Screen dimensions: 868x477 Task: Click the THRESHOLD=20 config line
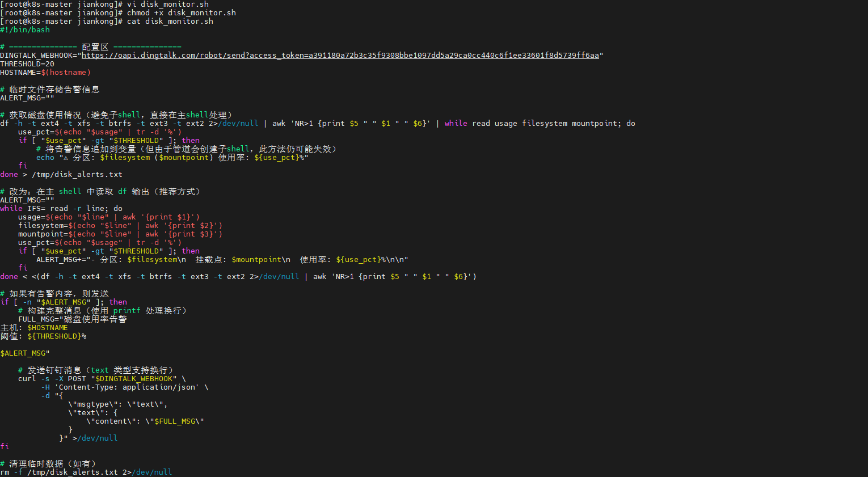[27, 64]
